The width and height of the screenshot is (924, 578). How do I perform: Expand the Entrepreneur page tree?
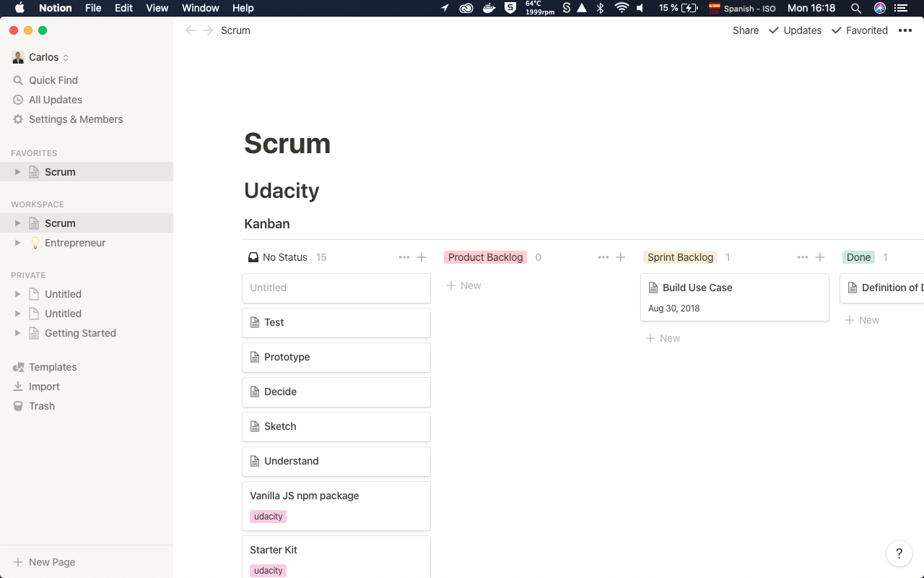[x=18, y=243]
